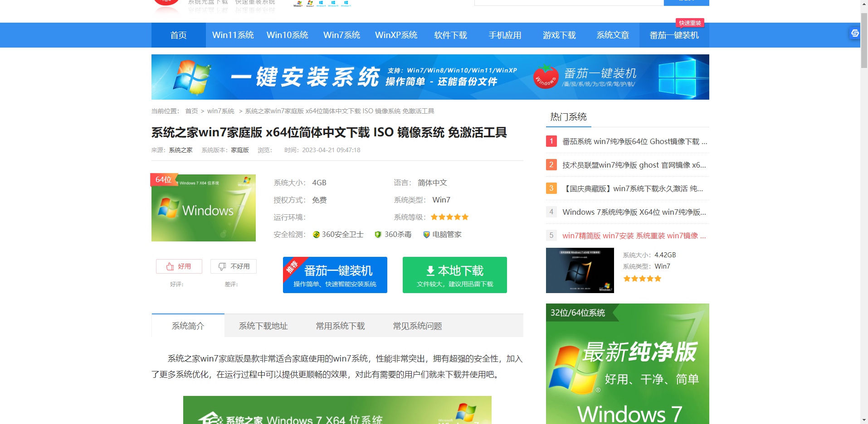Click the five-star 系统等级 rating
This screenshot has width=868, height=424.
point(449,217)
